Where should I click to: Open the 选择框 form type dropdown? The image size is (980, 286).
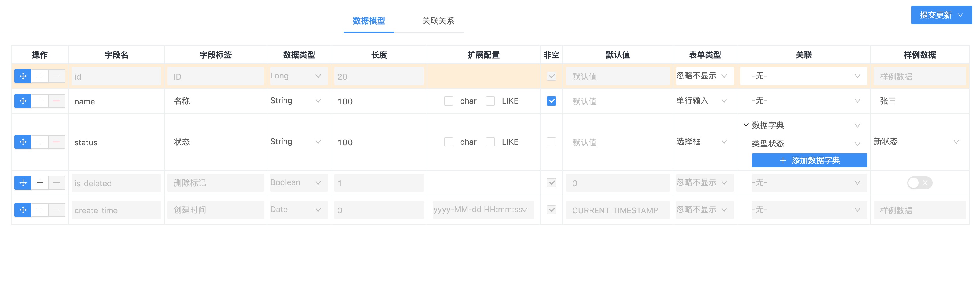[702, 142]
